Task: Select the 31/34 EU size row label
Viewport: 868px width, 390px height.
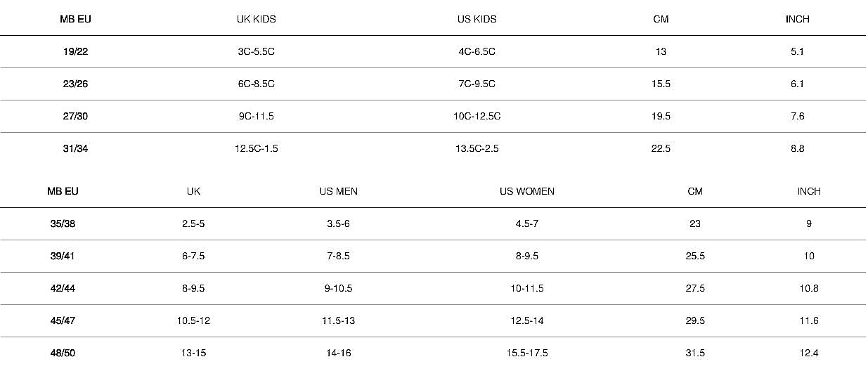Action: point(75,148)
